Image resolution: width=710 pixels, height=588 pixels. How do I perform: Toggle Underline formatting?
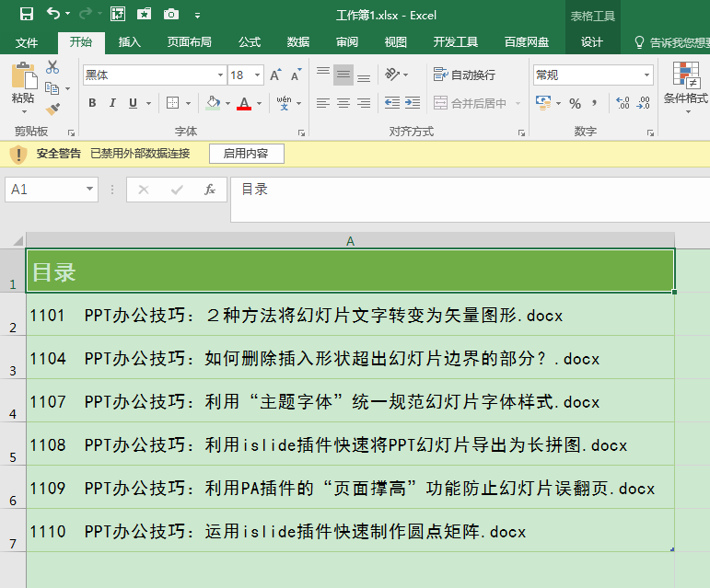point(133,103)
